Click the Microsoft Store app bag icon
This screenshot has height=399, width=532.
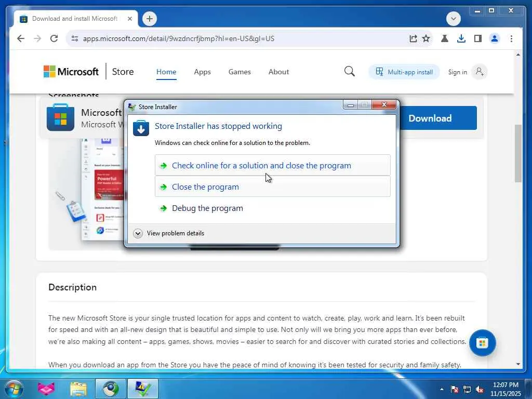point(60,118)
